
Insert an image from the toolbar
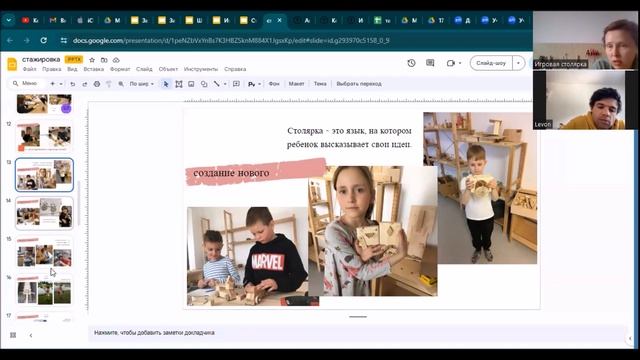(191, 84)
